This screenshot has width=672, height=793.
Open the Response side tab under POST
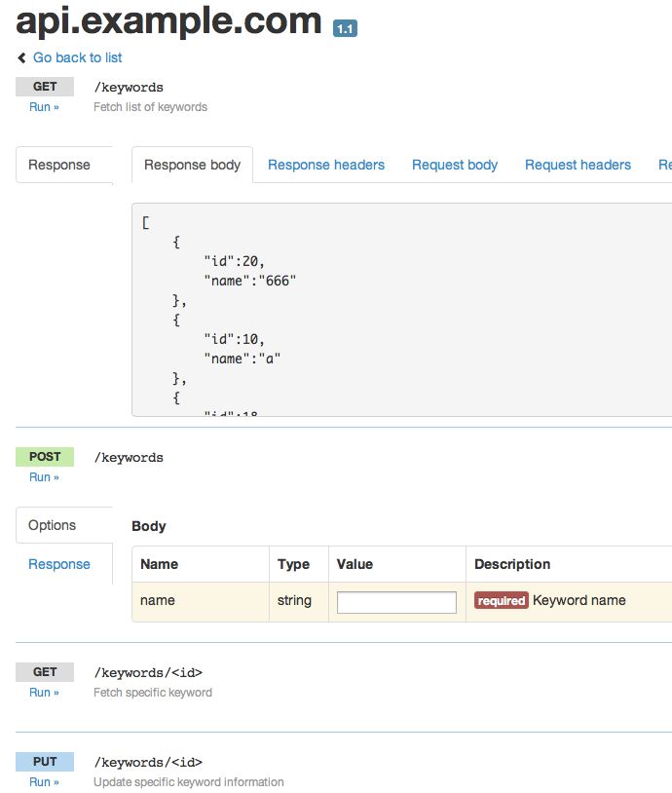59,564
